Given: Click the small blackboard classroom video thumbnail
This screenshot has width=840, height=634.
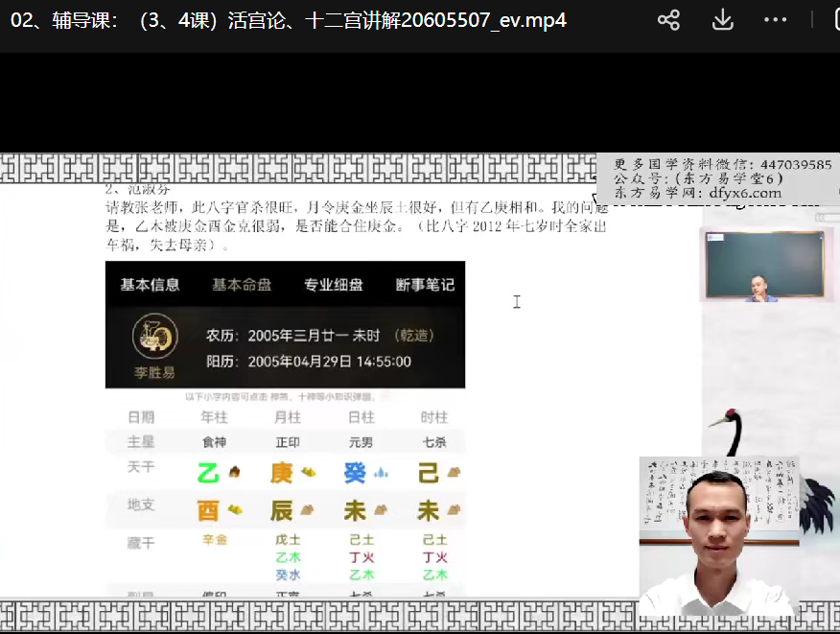Looking at the screenshot, I should coord(764,266).
